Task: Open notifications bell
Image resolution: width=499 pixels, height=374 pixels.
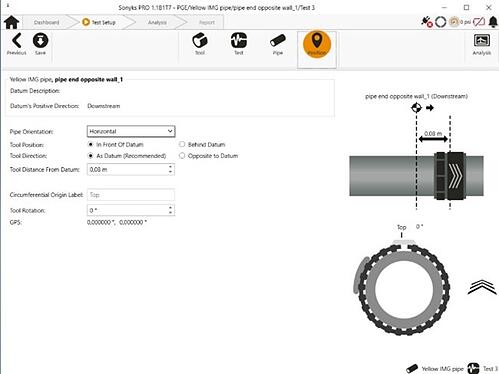Action: [x=493, y=22]
